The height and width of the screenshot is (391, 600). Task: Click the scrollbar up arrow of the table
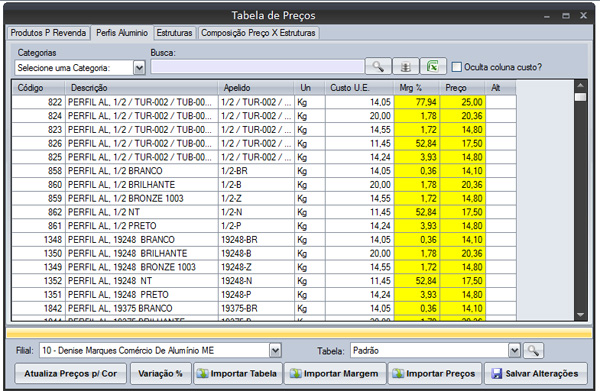580,85
